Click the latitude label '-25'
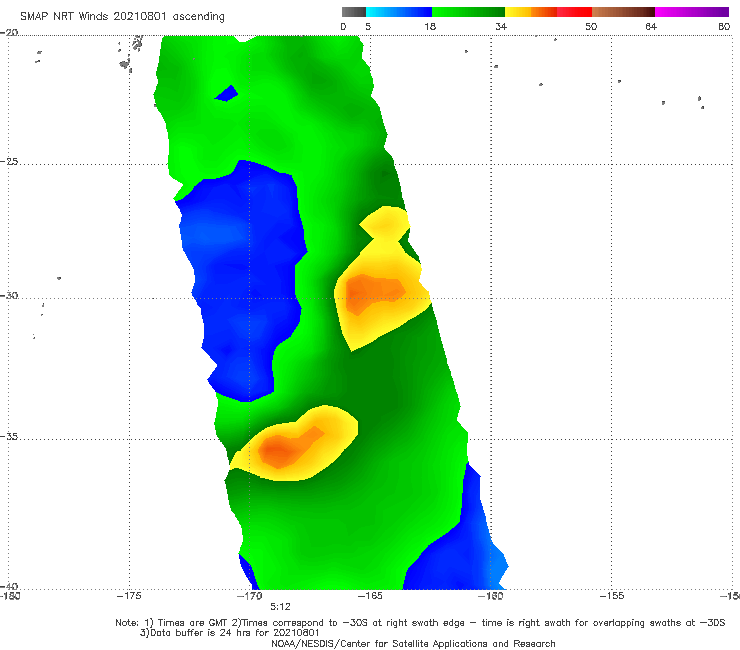This screenshot has height=650, width=740. (9, 162)
